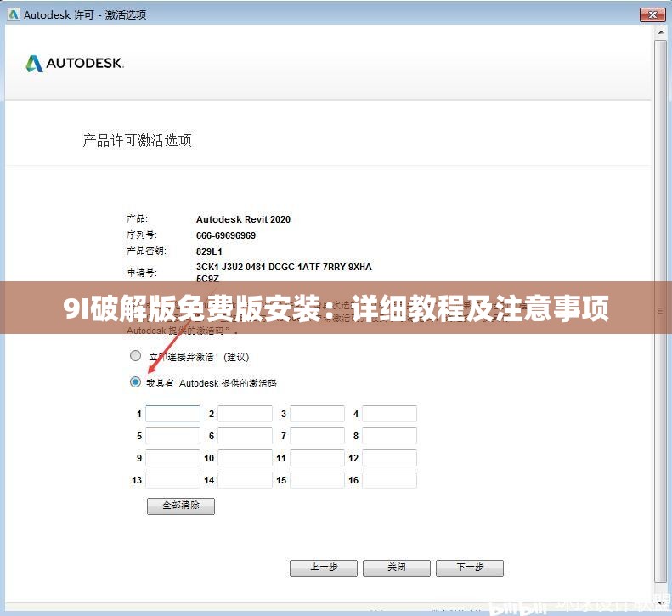
Task: Click the Autodesk logo in the header
Action: click(x=75, y=64)
